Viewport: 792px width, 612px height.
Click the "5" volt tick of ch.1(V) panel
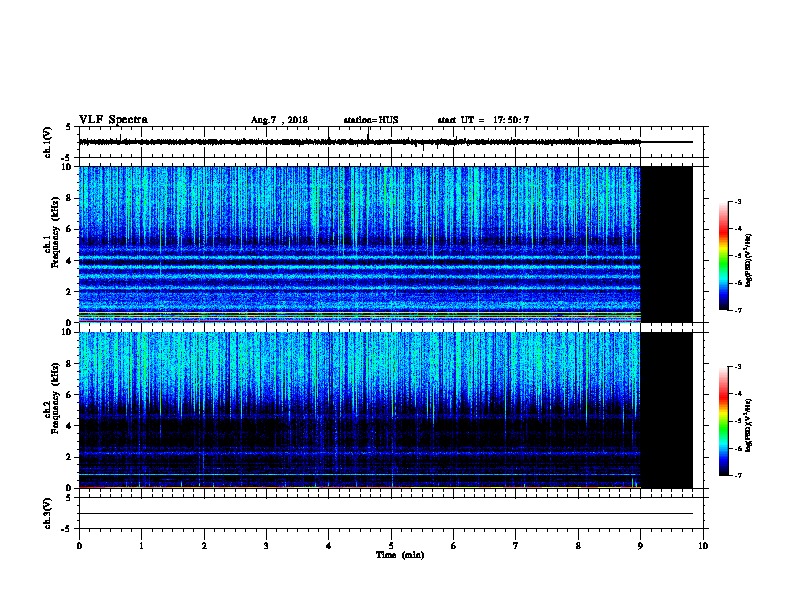[x=68, y=127]
